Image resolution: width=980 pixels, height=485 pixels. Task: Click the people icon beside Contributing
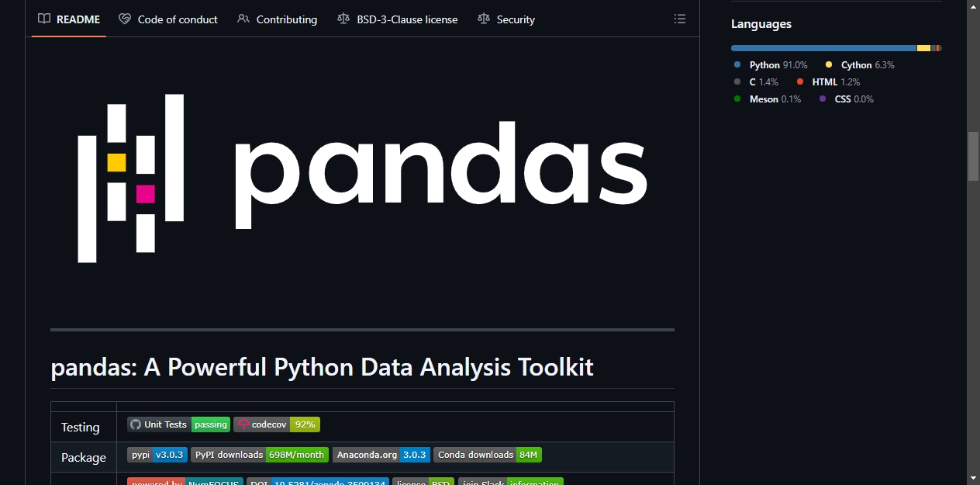(243, 19)
